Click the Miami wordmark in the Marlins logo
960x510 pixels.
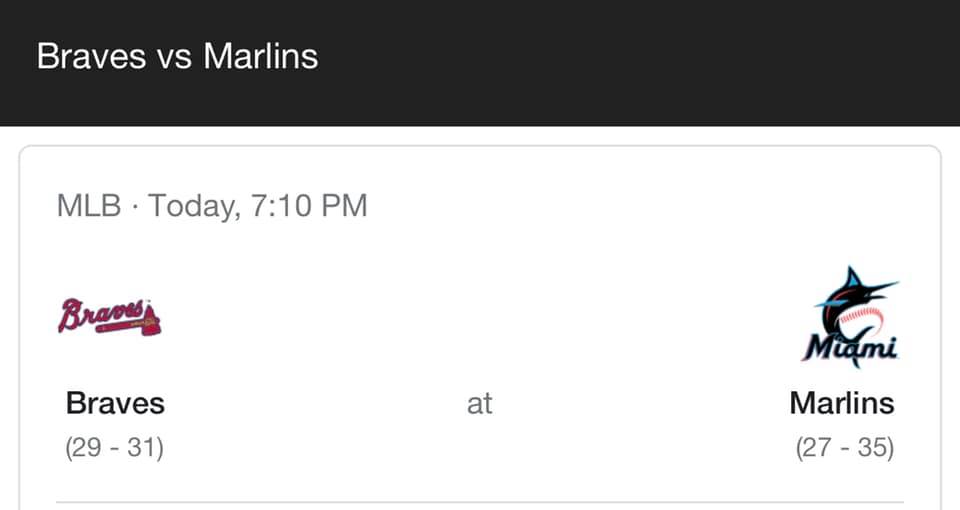point(850,348)
